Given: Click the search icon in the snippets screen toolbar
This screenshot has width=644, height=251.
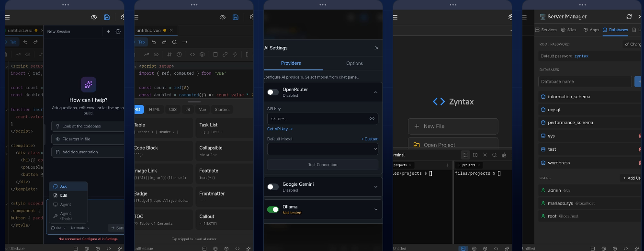Looking at the screenshot, I should pos(175,42).
